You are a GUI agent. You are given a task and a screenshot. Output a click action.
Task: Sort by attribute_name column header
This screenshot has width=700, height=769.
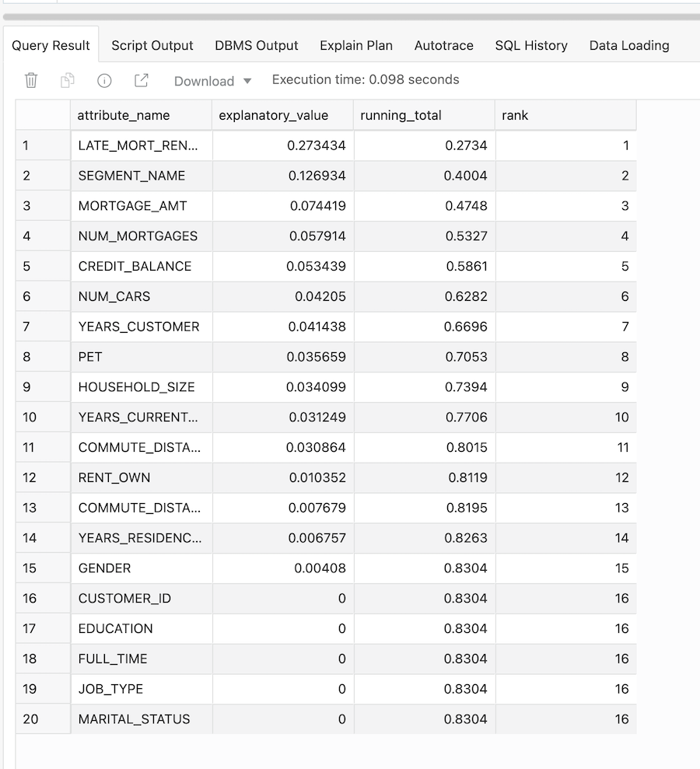(x=124, y=115)
